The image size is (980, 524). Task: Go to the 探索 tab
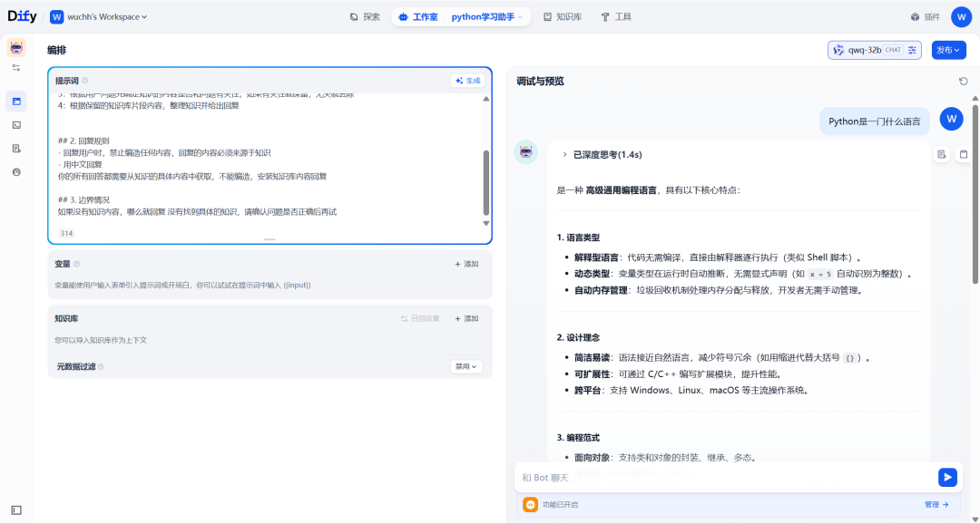365,17
